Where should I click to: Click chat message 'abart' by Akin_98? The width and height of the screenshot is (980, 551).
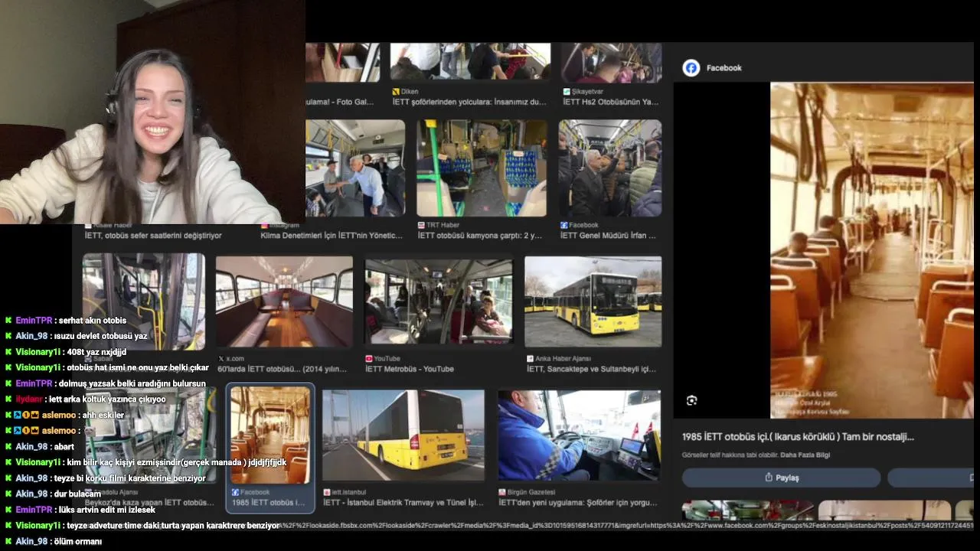tap(64, 446)
